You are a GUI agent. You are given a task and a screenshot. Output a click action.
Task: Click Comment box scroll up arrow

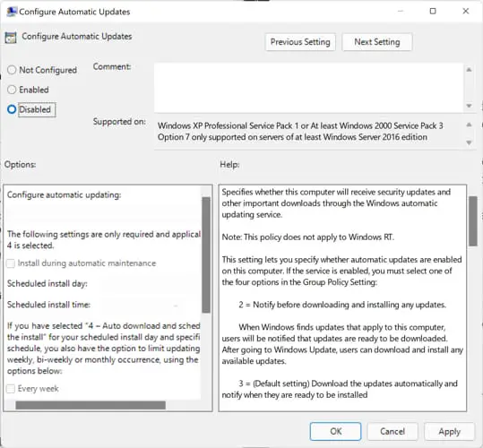[469, 70]
